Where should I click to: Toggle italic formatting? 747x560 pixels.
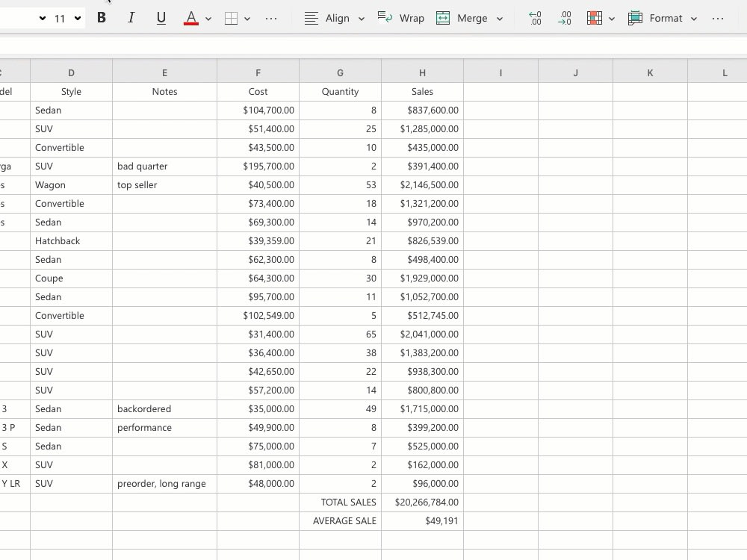pos(131,18)
